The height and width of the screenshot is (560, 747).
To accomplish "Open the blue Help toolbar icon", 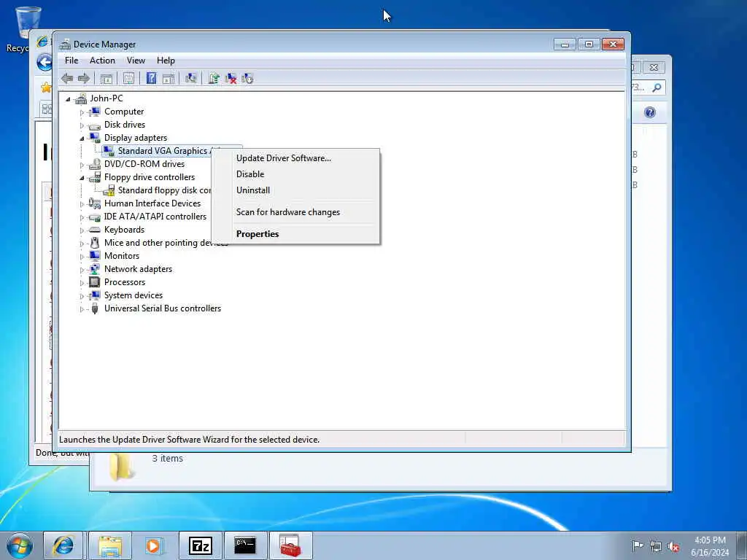I will click(151, 79).
